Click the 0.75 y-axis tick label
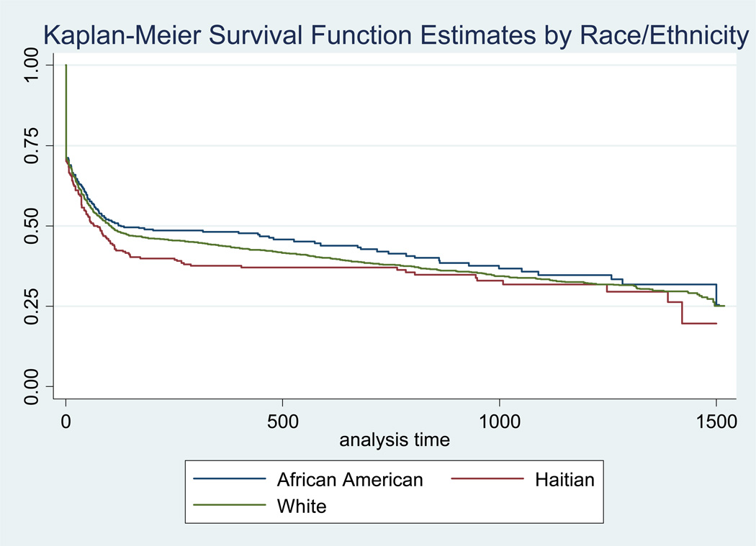The image size is (756, 546). (32, 145)
